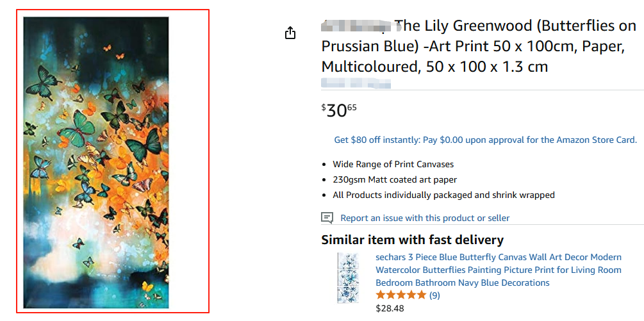Viewport: 644px width, 321px height.
Task: Click the first star of the similar item rating
Action: click(x=381, y=295)
